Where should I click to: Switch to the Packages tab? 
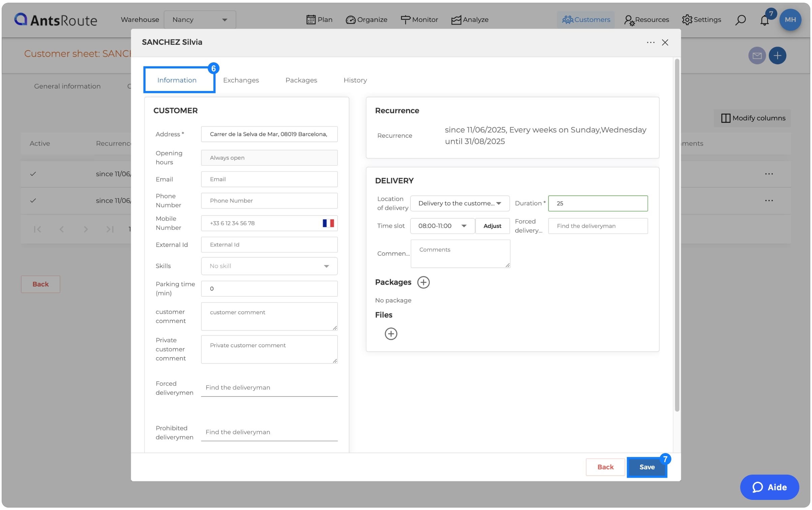point(301,80)
